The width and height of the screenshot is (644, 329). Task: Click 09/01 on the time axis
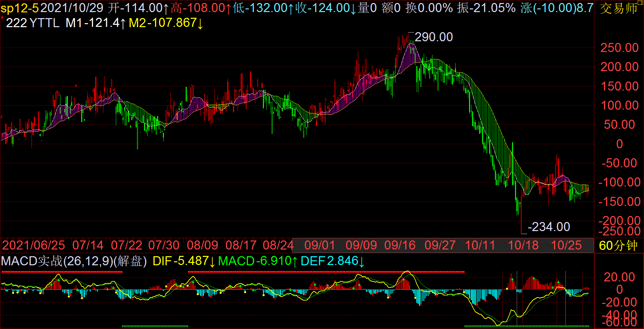click(320, 245)
